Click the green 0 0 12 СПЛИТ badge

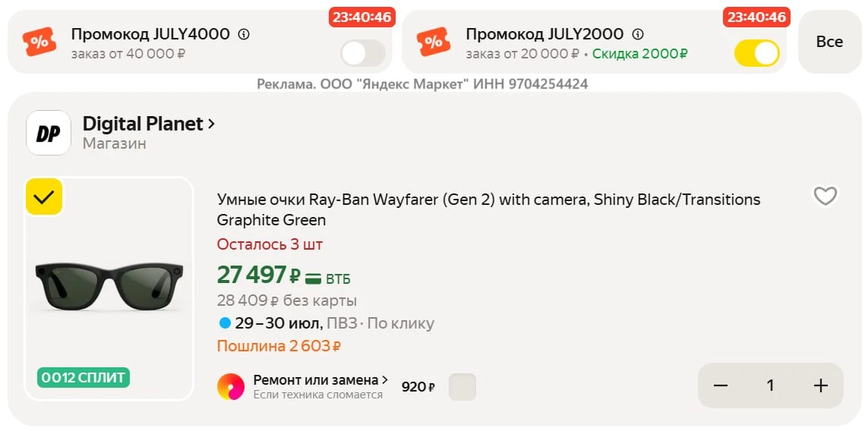pyautogui.click(x=84, y=378)
